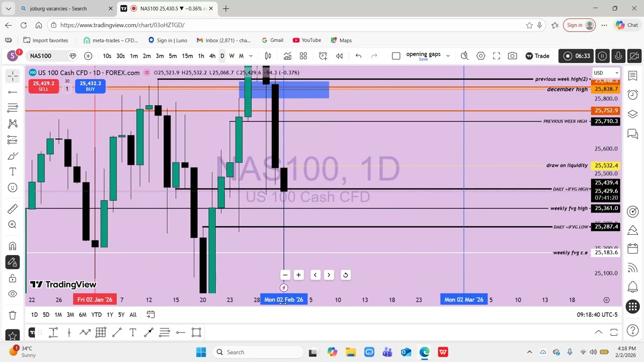
Task: Start bar replay mode
Action: click(339, 56)
